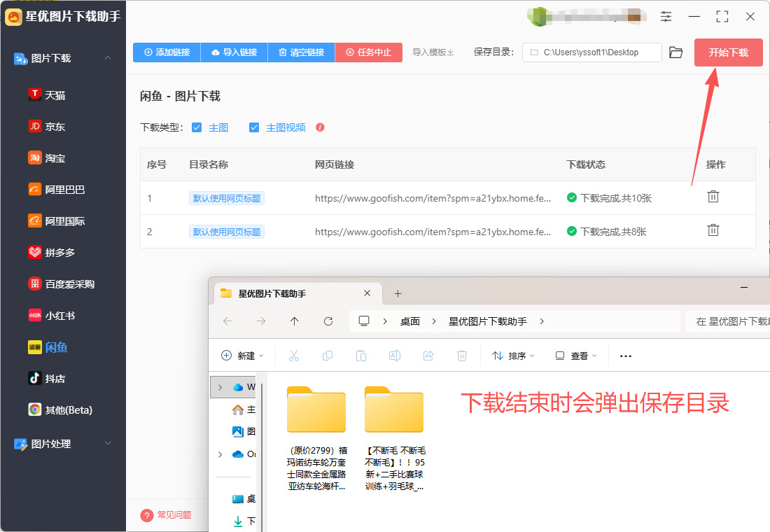Screen dimensions: 770x532
Task: Open settings sliders icon in title bar
Action: point(666,17)
